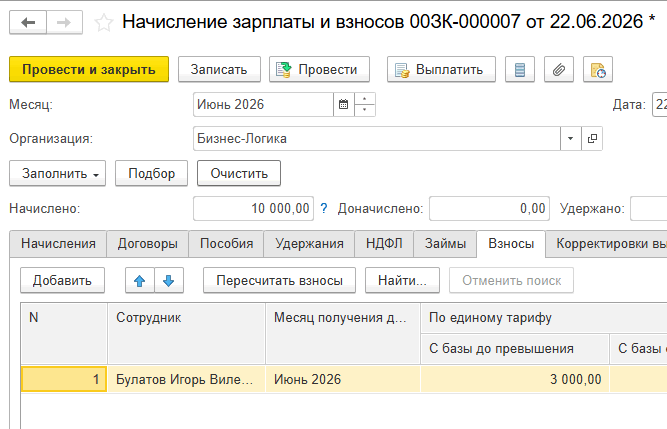This screenshot has height=429, width=667.
Task: Click the question mark near Начислено
Action: coord(324,208)
